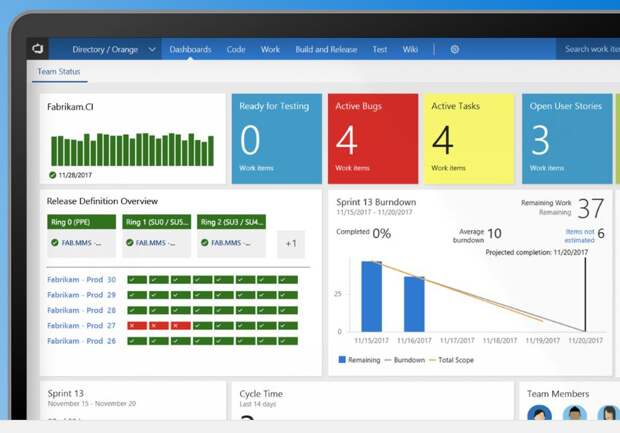Click the second team member avatar

(575, 412)
